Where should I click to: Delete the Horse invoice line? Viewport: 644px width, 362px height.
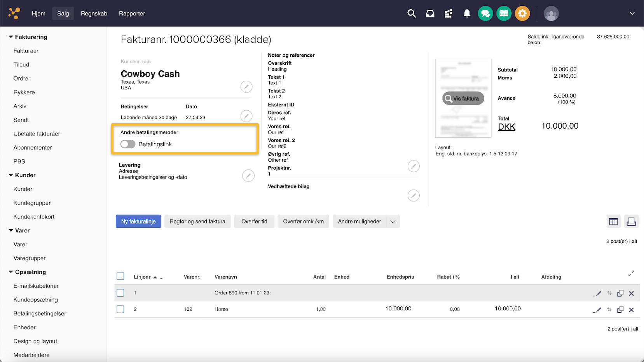[x=631, y=310]
